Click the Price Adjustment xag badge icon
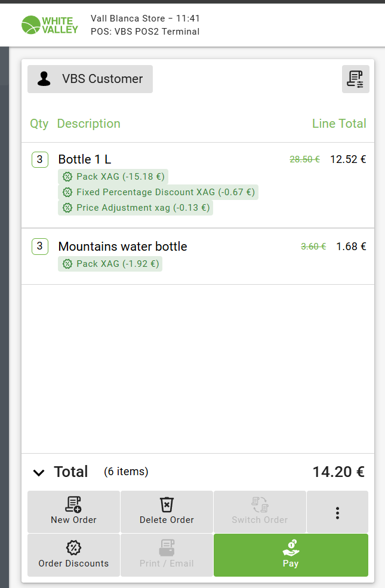 click(67, 208)
